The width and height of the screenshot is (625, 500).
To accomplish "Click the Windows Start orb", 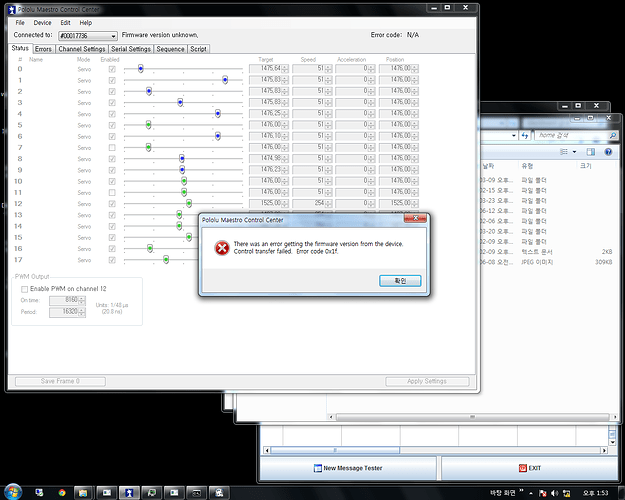I will (14, 492).
